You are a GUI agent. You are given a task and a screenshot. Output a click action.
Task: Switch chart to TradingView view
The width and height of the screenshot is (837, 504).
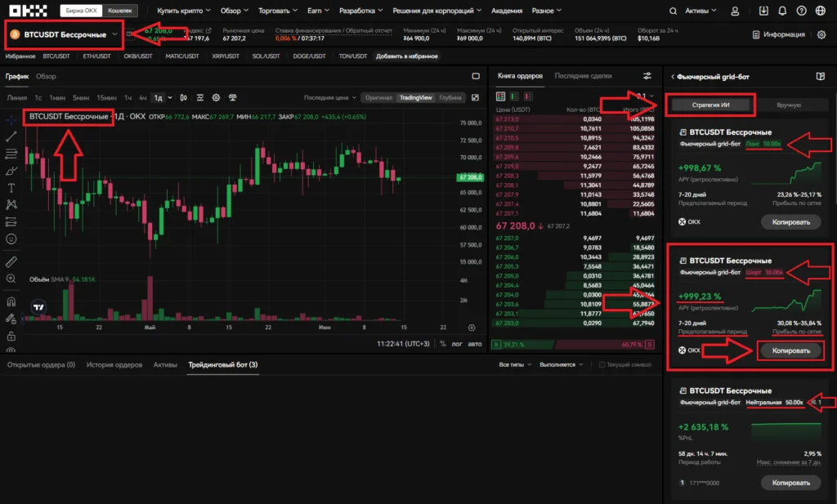(x=415, y=97)
